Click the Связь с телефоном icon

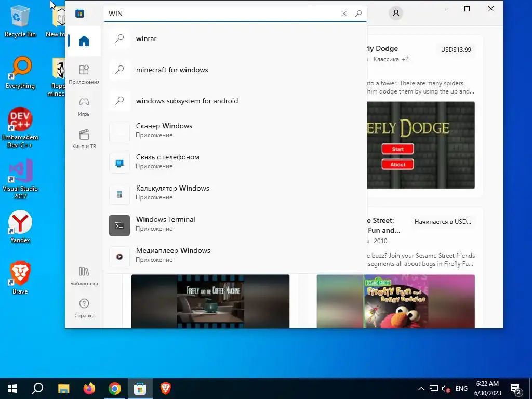tap(119, 163)
